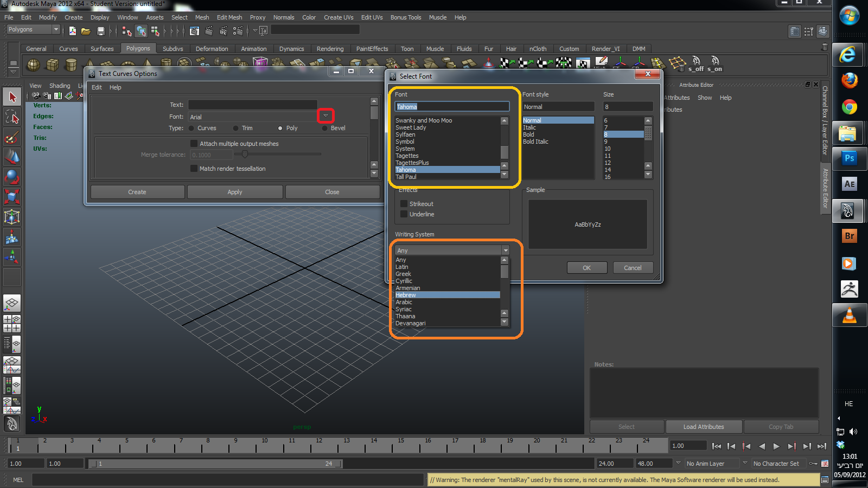Open the Font dropdown arrow button
868x488 pixels.
point(325,116)
